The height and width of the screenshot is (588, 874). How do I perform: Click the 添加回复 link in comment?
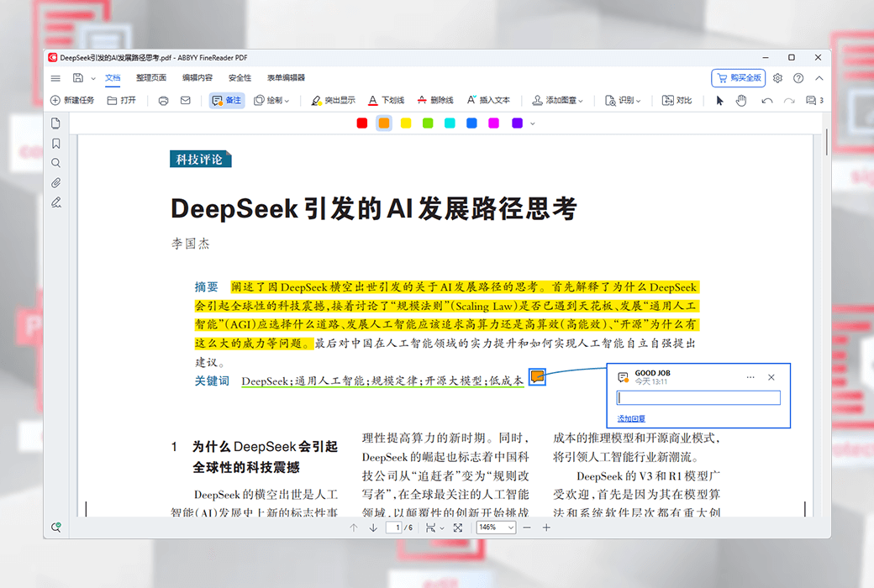click(631, 418)
